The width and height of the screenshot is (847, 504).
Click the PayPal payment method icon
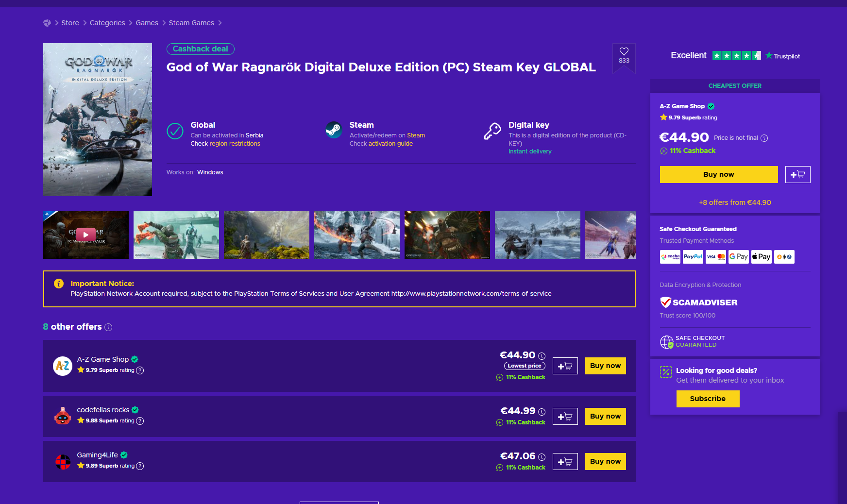pyautogui.click(x=693, y=257)
